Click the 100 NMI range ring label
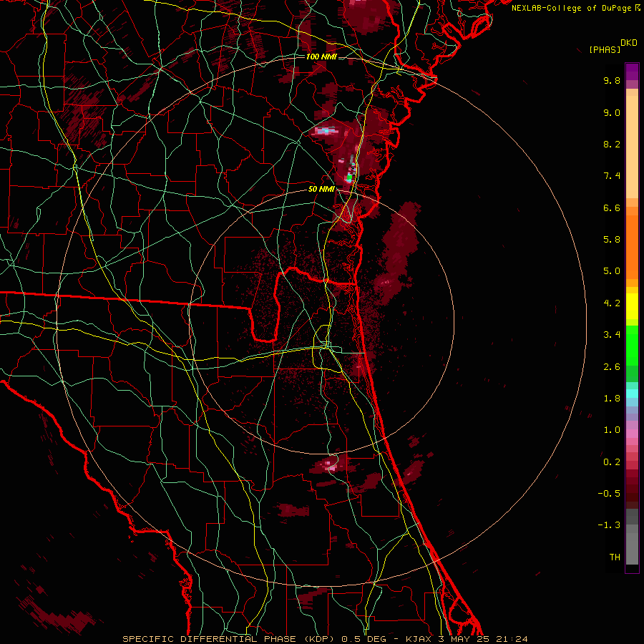The height and width of the screenshot is (644, 644). click(321, 57)
